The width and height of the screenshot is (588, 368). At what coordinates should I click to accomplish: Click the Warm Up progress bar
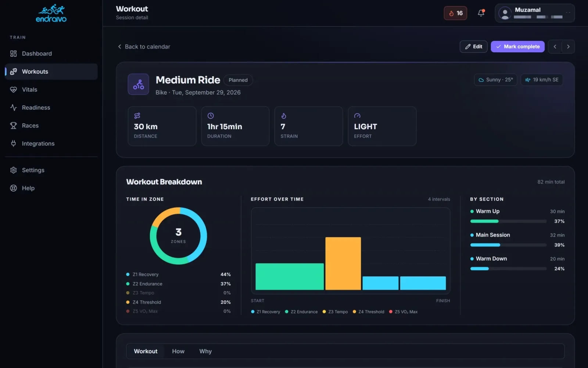508,222
